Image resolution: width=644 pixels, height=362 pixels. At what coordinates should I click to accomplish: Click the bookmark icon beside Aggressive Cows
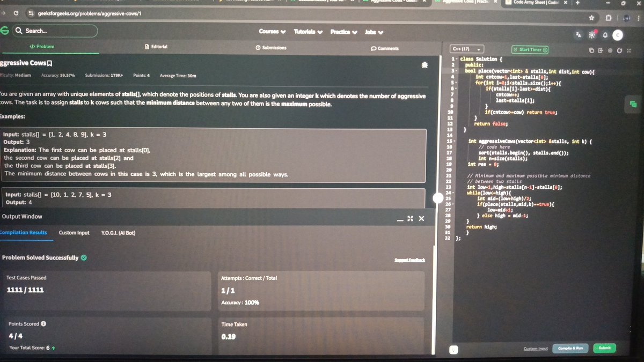(x=49, y=63)
